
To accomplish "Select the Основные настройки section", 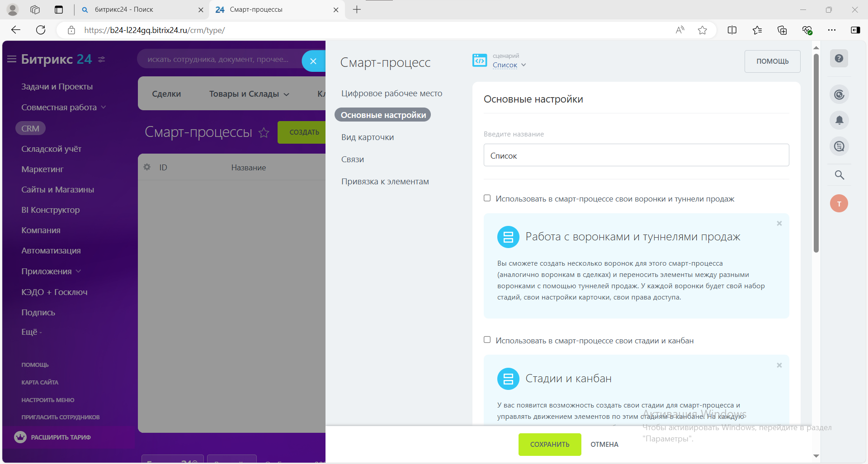I will [383, 115].
